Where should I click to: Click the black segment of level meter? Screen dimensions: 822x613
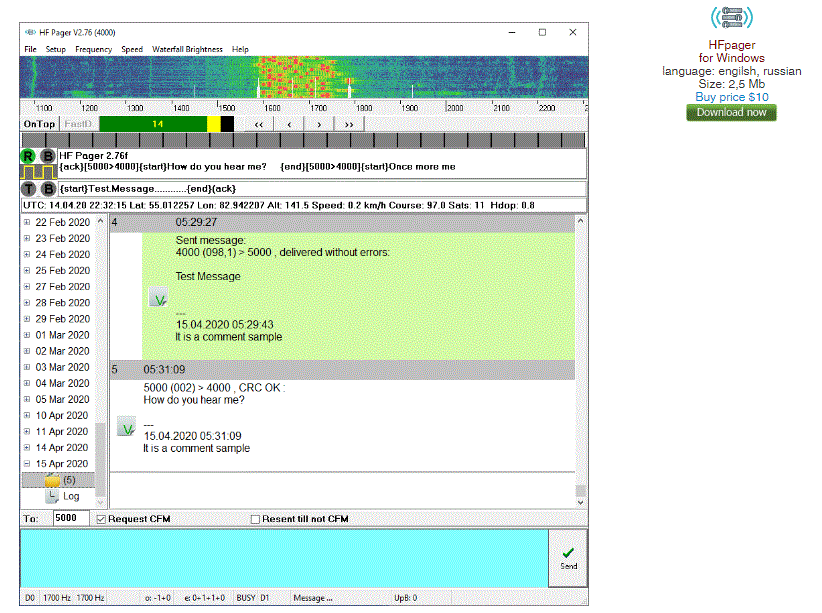click(227, 124)
